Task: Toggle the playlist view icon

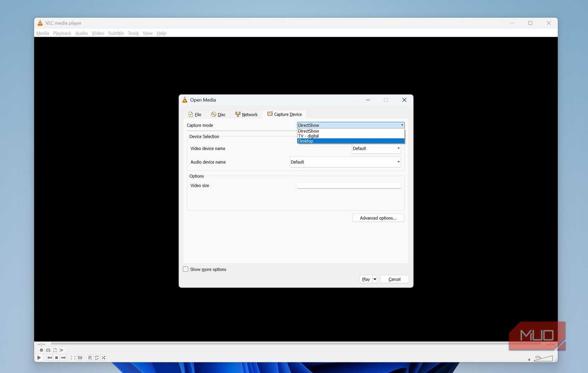Action: 90,358
